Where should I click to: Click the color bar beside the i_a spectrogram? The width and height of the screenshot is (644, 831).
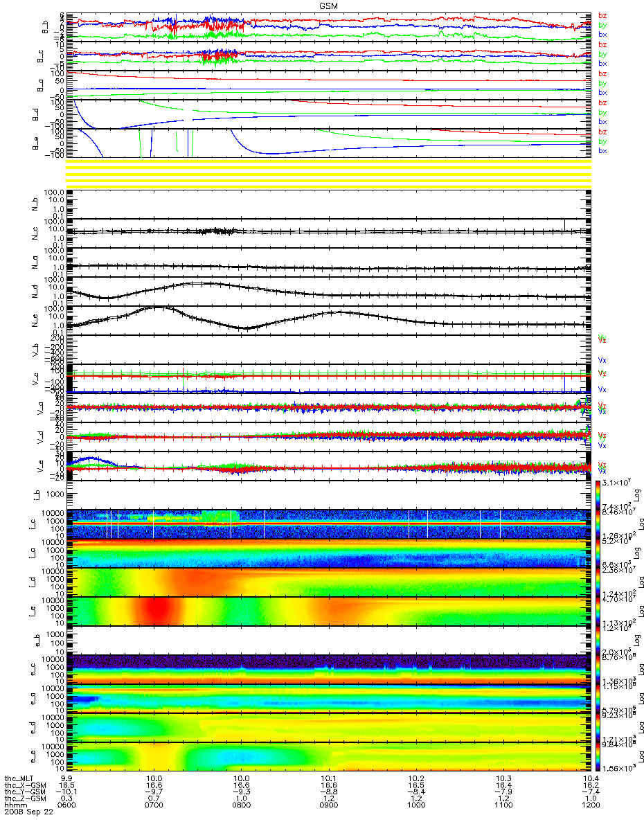pos(597,553)
